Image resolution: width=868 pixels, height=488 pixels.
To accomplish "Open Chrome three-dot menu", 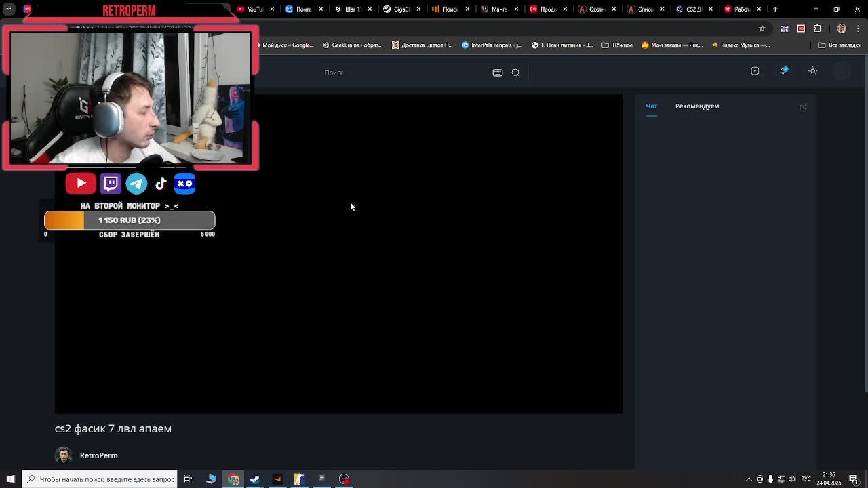I will 858,28.
